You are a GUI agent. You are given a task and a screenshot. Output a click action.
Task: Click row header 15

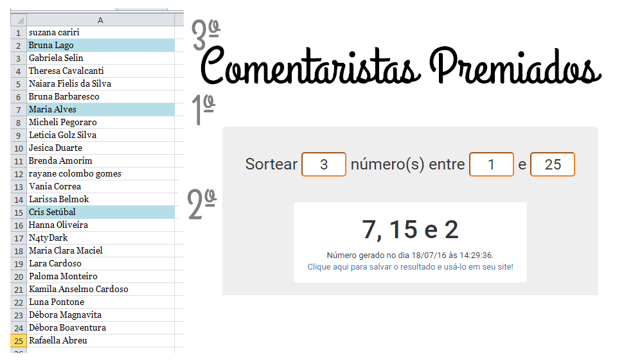18,212
